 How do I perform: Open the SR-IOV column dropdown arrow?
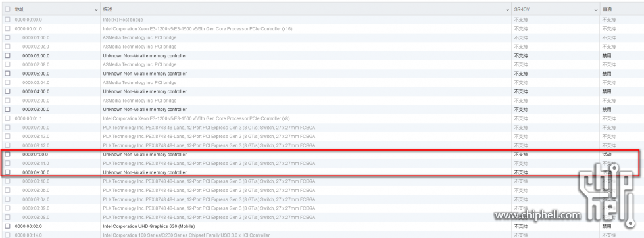pos(596,9)
